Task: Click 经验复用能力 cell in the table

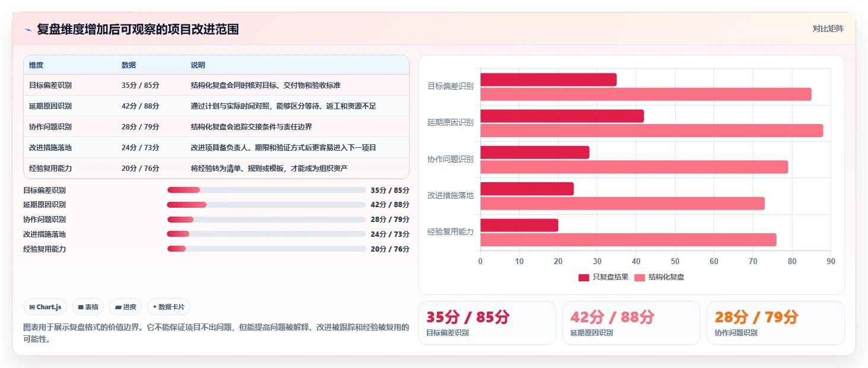Action: point(50,169)
